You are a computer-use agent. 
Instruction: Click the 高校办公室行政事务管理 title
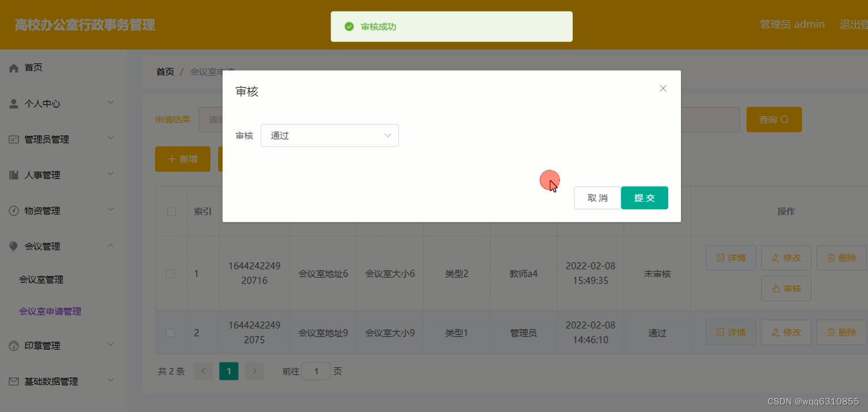click(85, 25)
